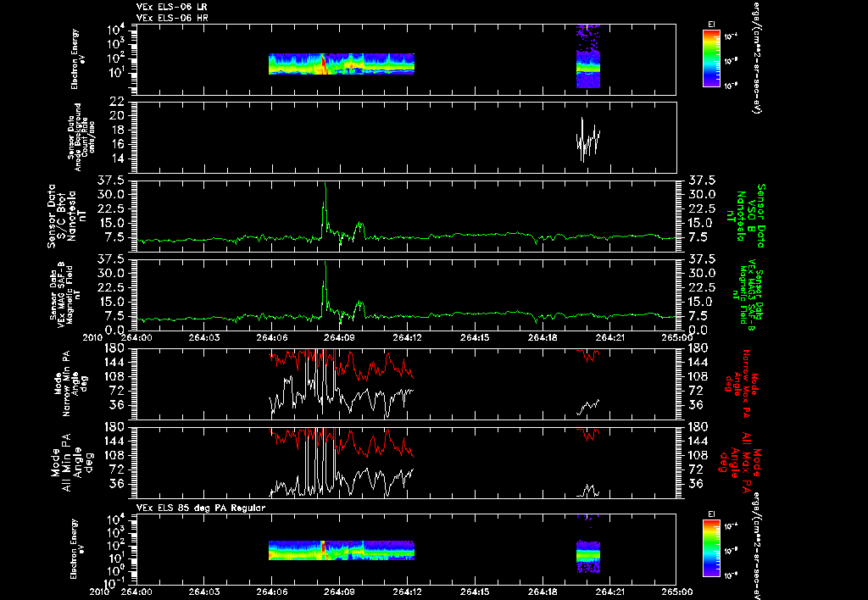868x600 pixels.
Task: Click the bottom spectrogram's EI color bar
Action: [x=711, y=549]
